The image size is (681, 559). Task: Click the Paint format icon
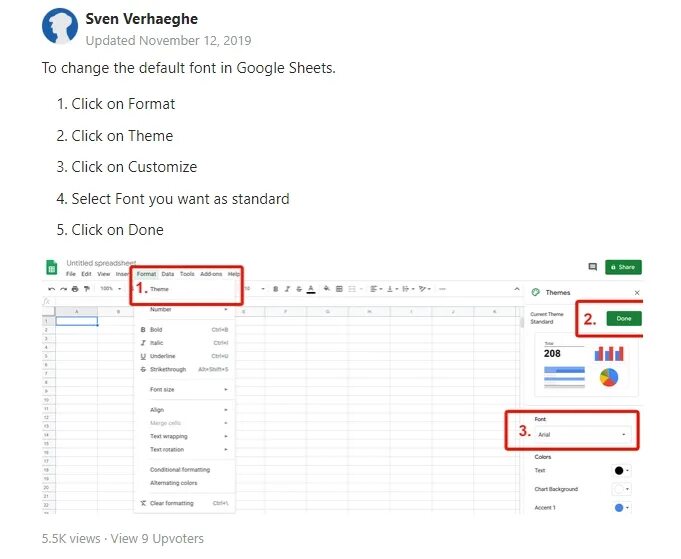[x=87, y=289]
